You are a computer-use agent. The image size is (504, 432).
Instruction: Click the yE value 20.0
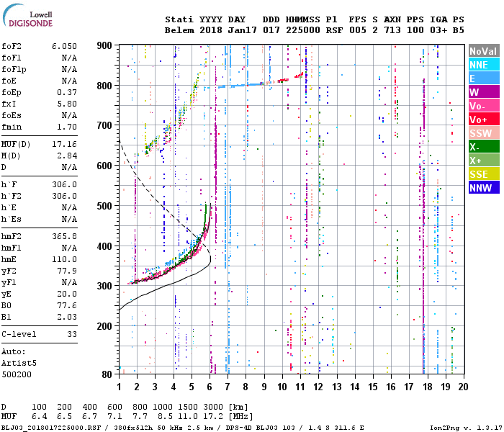tap(67, 294)
